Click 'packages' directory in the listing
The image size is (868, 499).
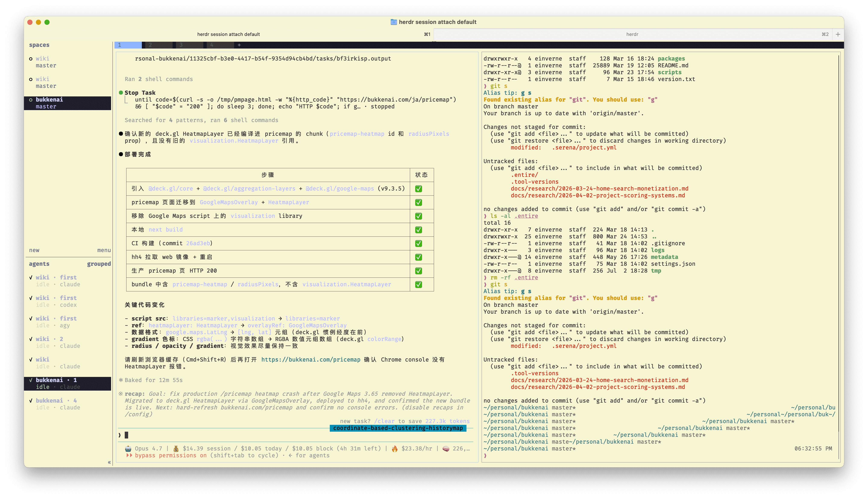pos(671,59)
